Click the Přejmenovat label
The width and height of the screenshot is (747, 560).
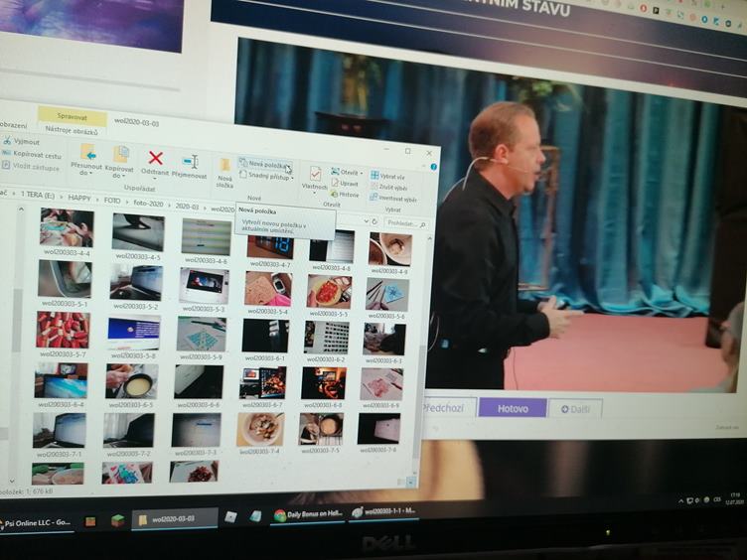(x=189, y=176)
